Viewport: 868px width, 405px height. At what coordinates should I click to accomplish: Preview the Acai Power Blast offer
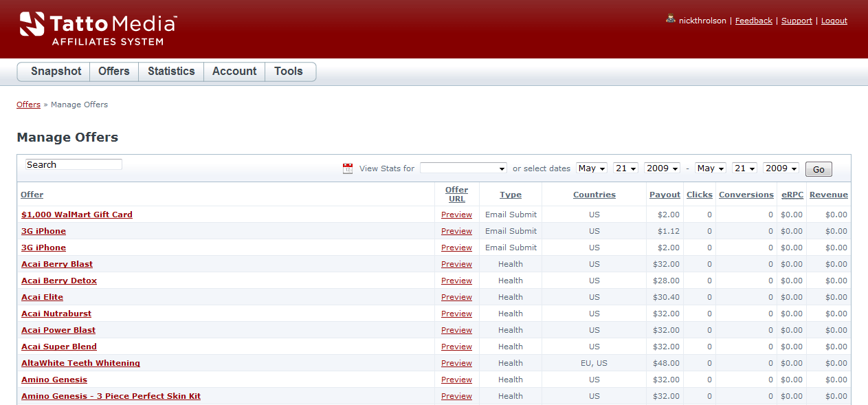pyautogui.click(x=456, y=330)
